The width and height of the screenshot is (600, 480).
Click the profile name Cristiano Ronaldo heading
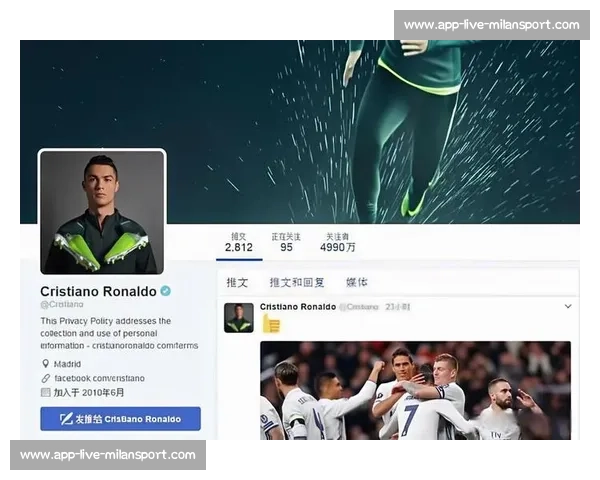(x=98, y=291)
